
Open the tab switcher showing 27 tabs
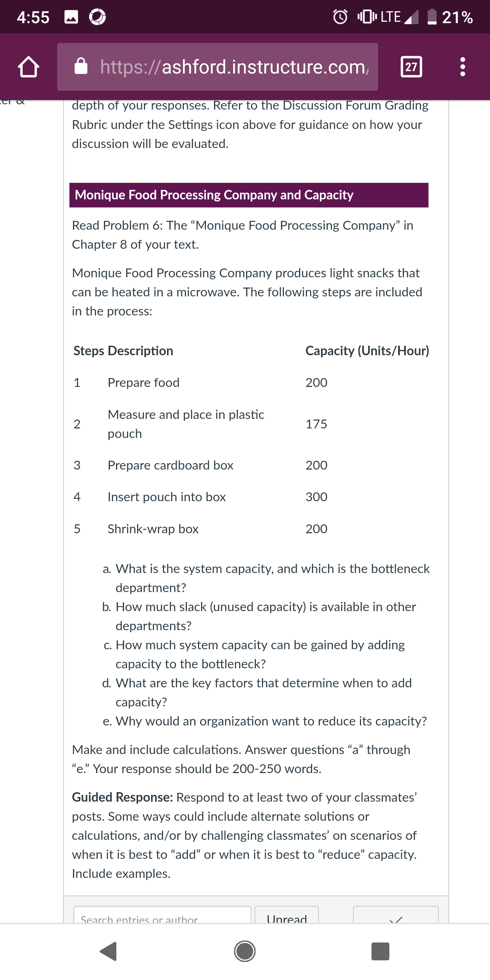pos(411,67)
